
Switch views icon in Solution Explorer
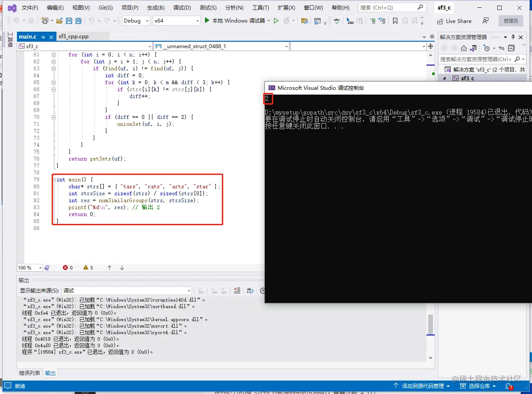coord(473,48)
